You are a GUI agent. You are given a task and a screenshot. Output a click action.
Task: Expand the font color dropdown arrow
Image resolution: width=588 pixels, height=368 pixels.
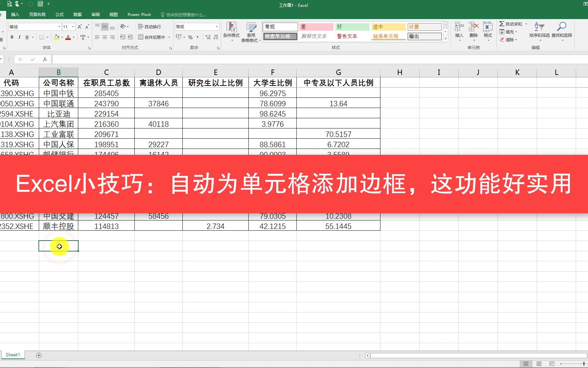(73, 37)
